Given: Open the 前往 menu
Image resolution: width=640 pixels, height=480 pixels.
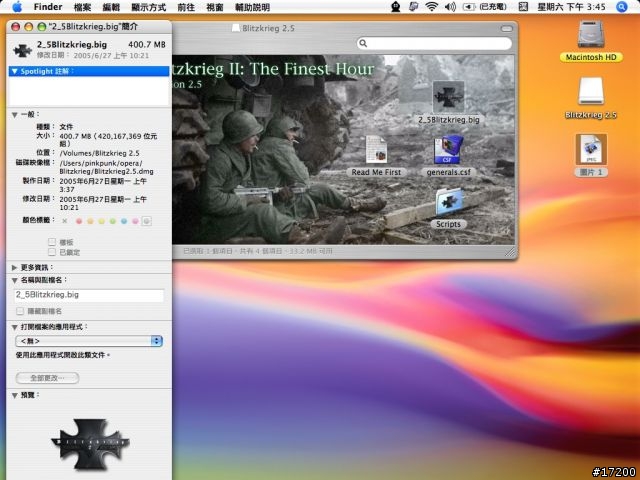Looking at the screenshot, I should [186, 7].
